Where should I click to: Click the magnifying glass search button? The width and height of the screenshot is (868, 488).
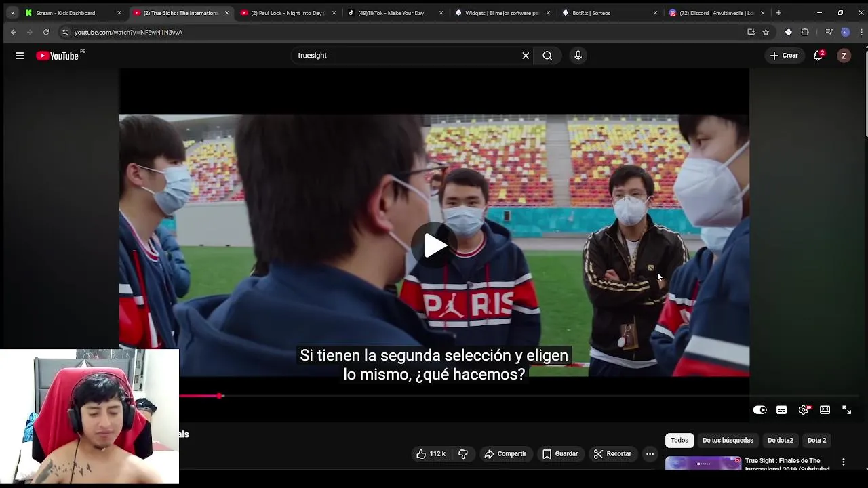(547, 56)
